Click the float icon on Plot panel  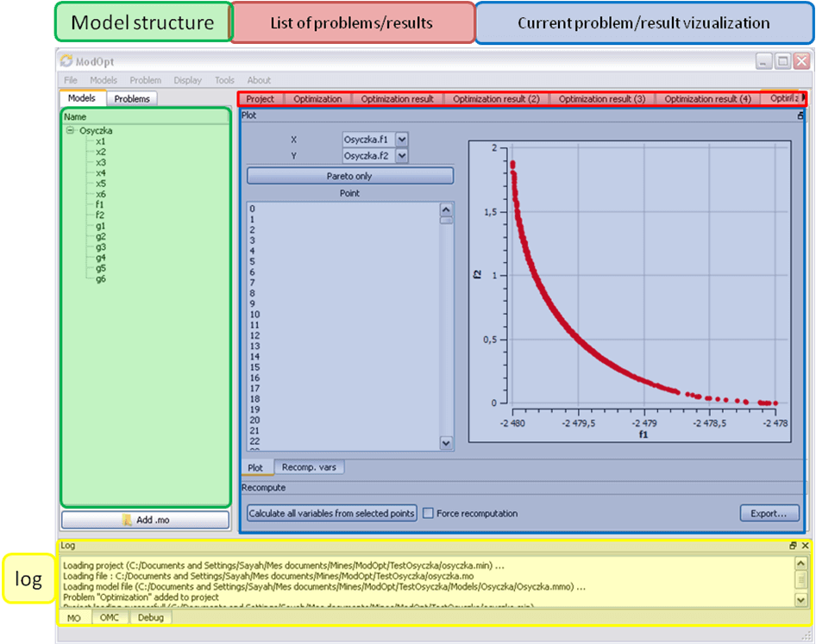coord(800,115)
